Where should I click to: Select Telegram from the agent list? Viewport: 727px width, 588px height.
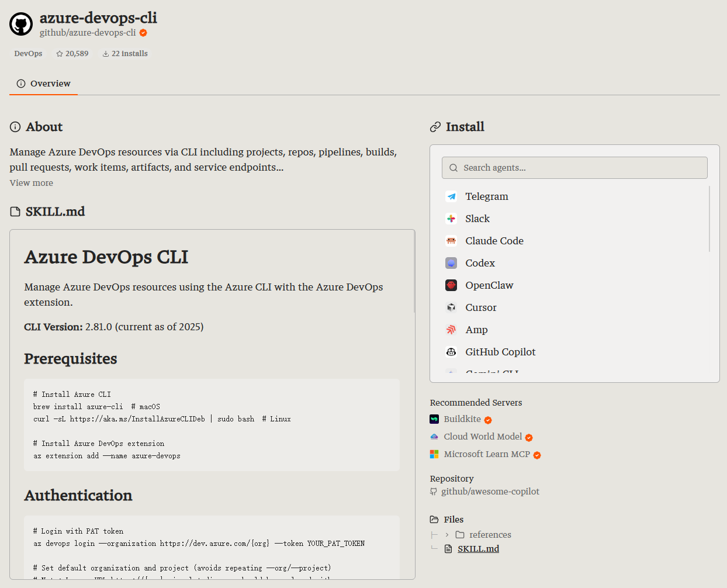pos(576,196)
